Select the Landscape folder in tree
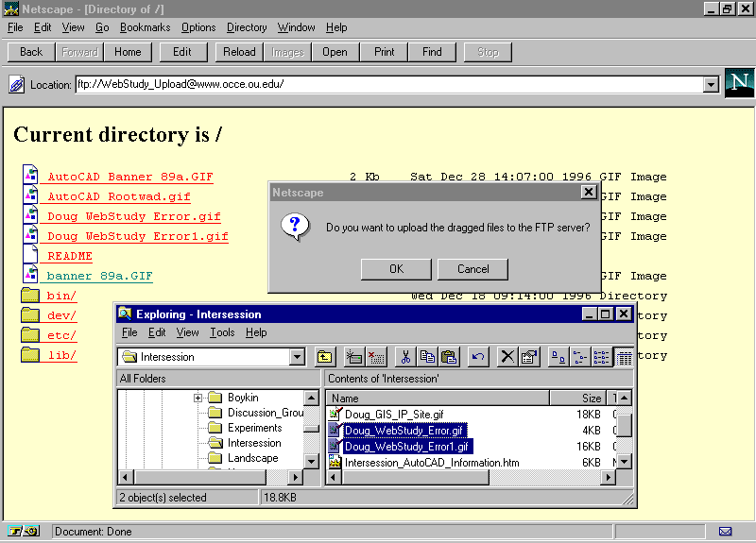The image size is (756, 543). pyautogui.click(x=252, y=458)
